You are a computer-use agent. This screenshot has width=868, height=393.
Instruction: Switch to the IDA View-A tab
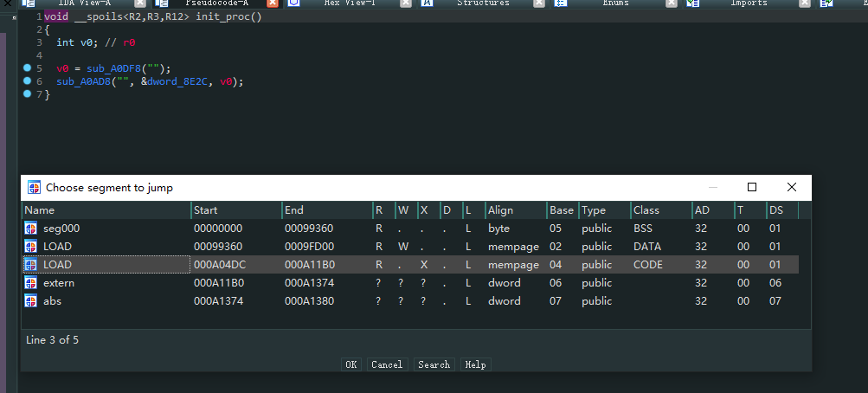[84, 3]
